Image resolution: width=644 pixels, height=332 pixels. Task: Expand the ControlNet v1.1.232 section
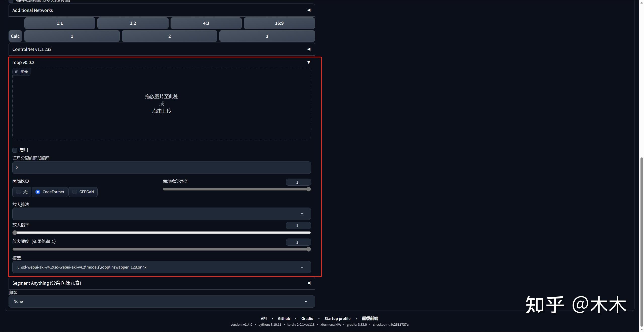click(308, 49)
